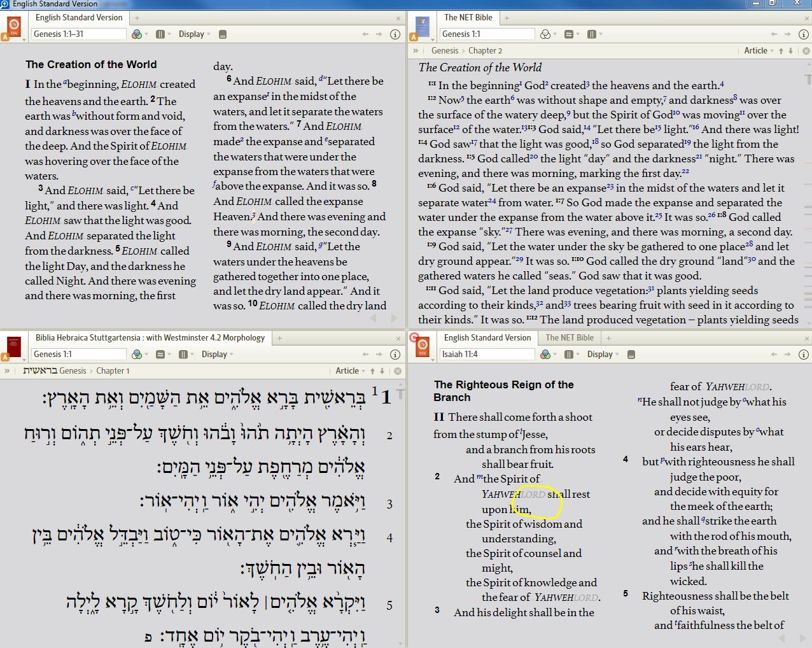Screen dimensions: 812x648
Task: Add new tab next to Biblia Hebraica tab
Action: click(279, 338)
